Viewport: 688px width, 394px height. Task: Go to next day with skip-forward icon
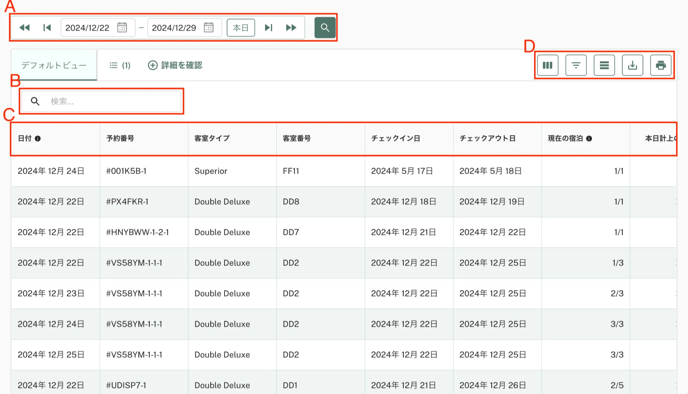click(269, 28)
